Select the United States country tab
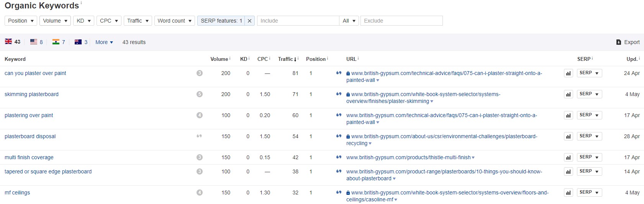The image size is (644, 204). 36,42
